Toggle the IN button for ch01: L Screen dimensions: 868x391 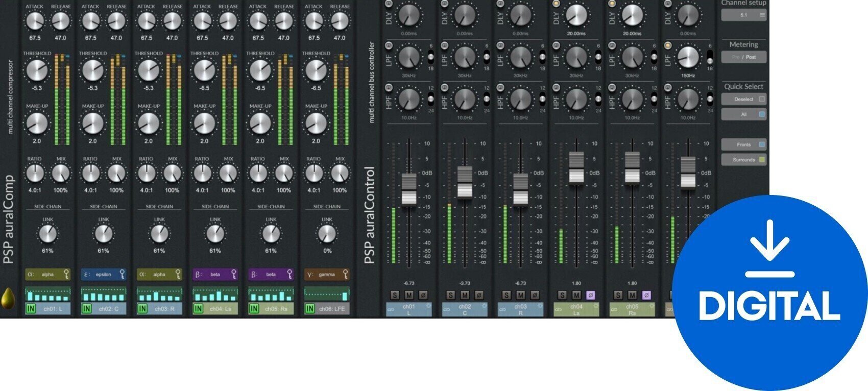click(x=31, y=308)
